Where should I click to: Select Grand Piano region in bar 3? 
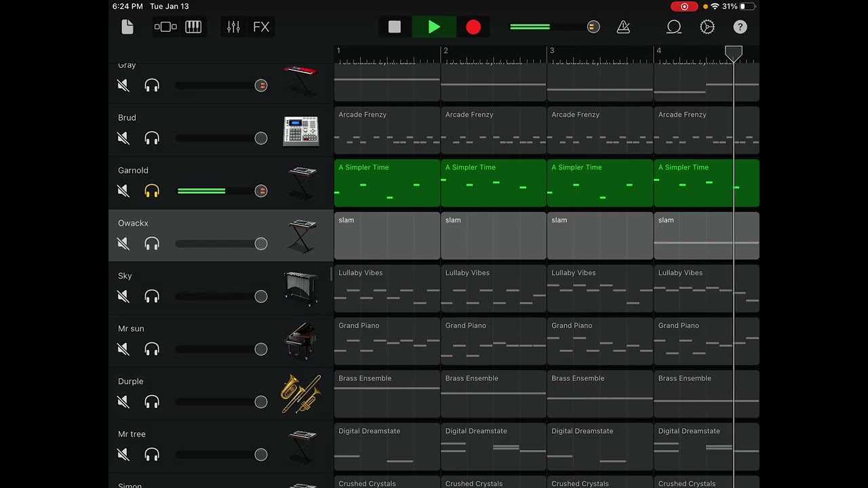600,342
